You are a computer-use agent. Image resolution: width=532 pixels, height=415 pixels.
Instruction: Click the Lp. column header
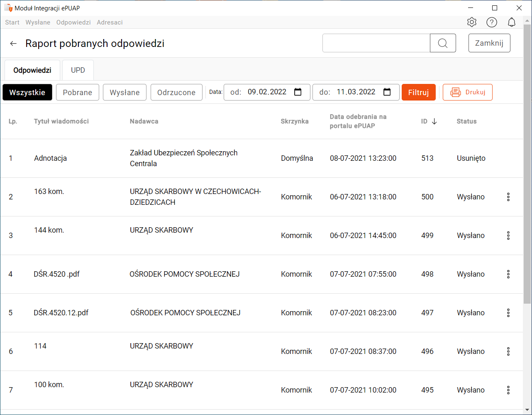(x=13, y=121)
